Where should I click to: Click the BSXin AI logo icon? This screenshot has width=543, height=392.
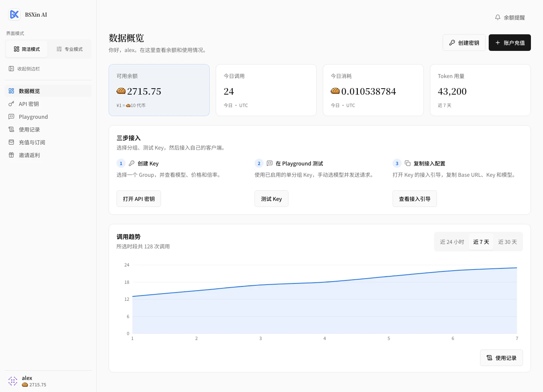pyautogui.click(x=14, y=15)
